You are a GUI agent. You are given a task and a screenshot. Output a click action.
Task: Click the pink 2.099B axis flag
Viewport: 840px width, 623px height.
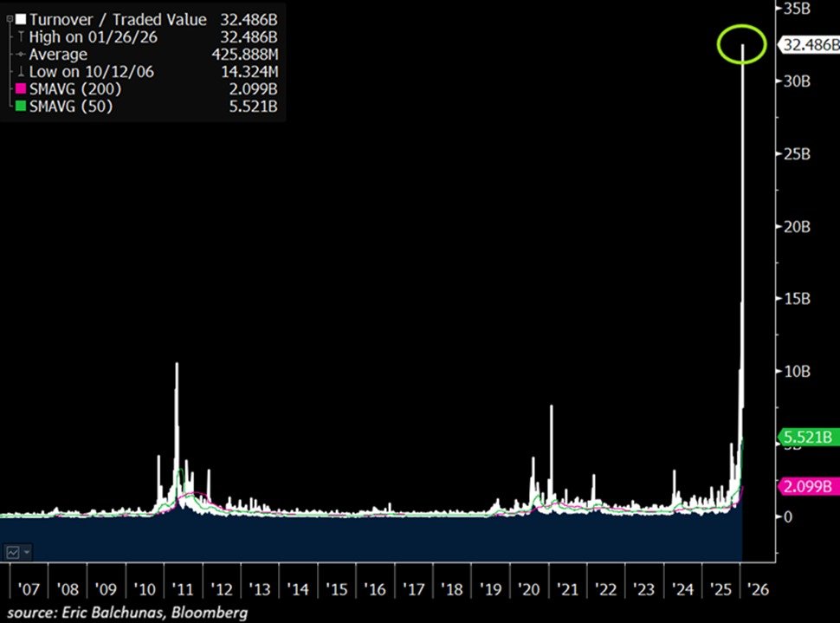point(807,486)
